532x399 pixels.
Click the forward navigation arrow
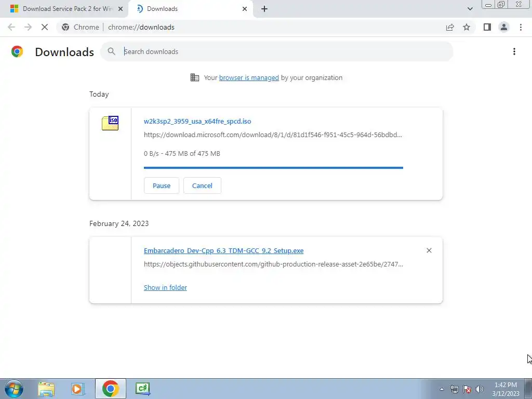click(x=28, y=27)
